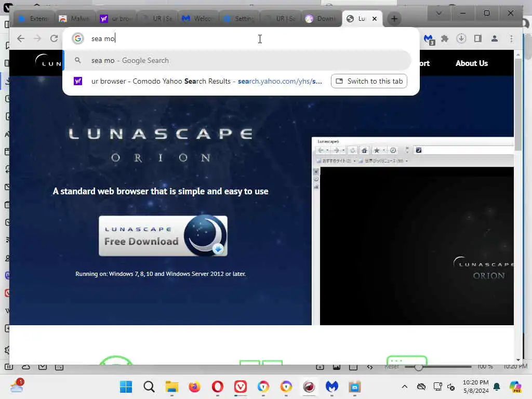The image size is (532, 399).
Task: Open the Windows Start menu
Action: (x=126, y=387)
